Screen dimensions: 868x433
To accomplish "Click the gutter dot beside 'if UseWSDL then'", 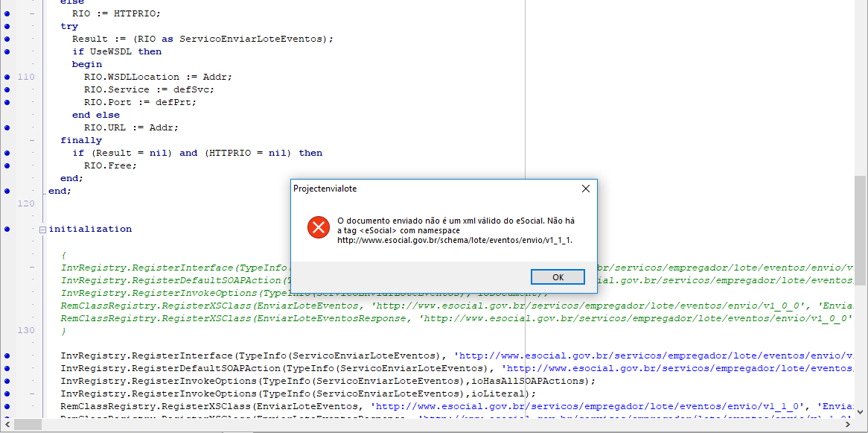I will pyautogui.click(x=7, y=51).
